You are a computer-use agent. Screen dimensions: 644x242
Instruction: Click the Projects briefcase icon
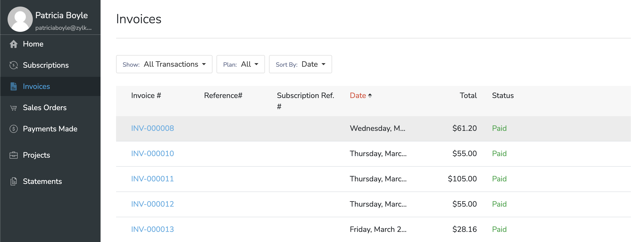pos(13,155)
